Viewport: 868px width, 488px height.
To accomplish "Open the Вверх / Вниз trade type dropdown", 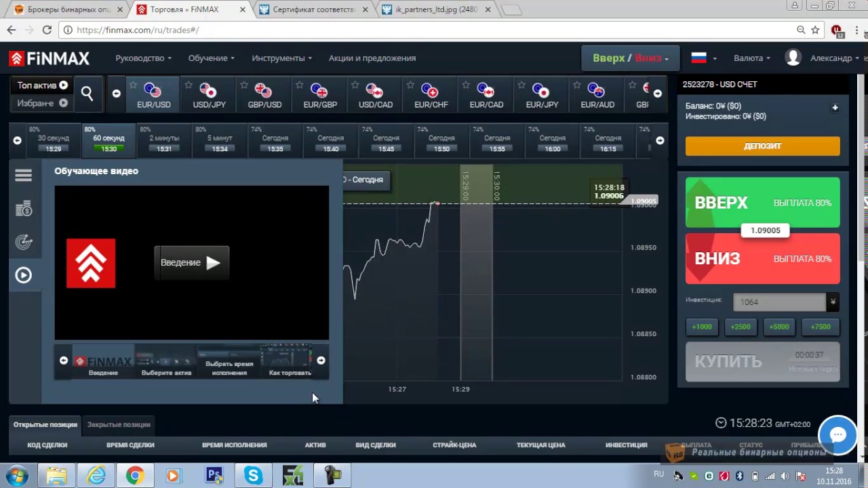I will pyautogui.click(x=631, y=58).
